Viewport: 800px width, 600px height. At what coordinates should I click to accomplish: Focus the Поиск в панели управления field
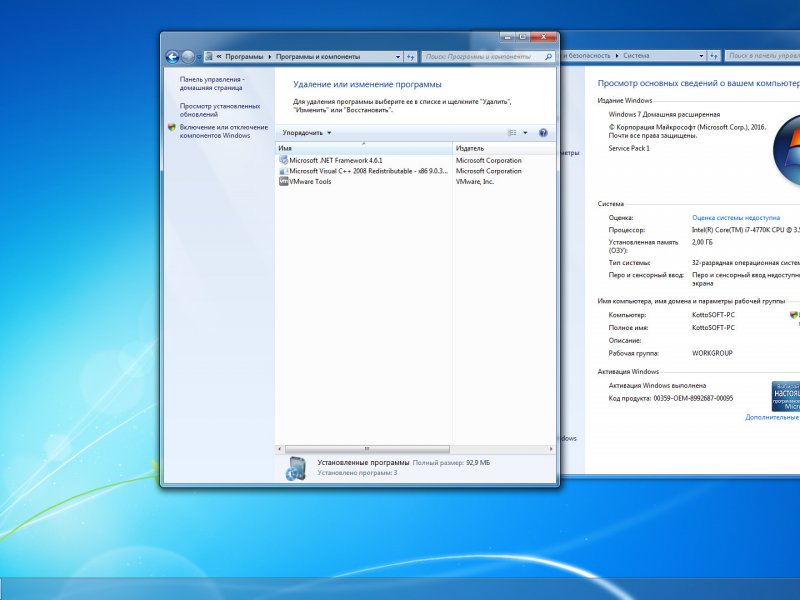(763, 56)
